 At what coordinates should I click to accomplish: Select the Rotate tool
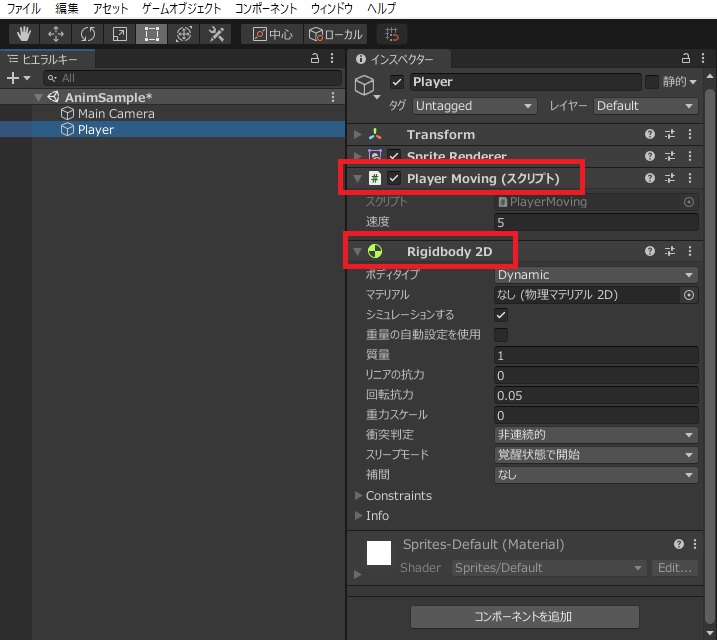[88, 34]
